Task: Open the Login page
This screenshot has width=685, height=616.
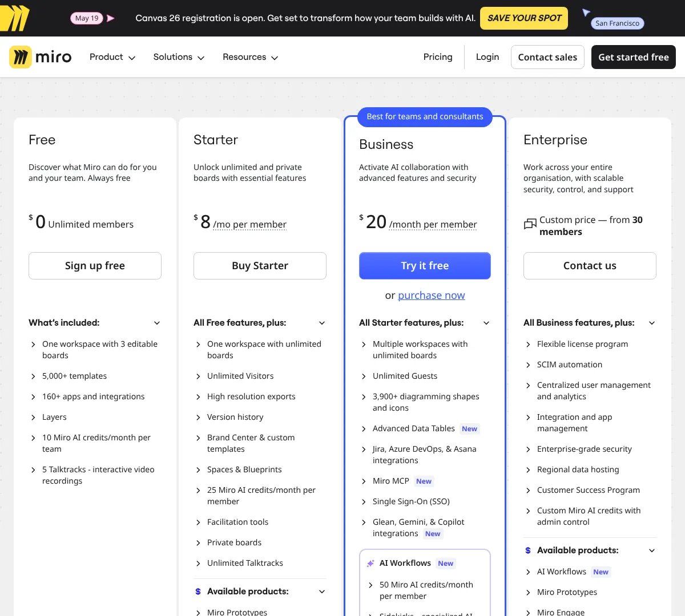Action: [487, 57]
